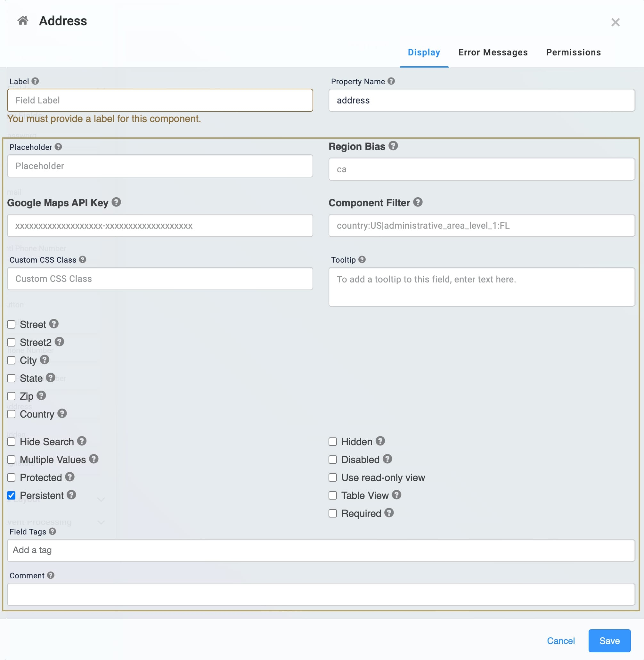This screenshot has height=660, width=644.
Task: Click the home icon beside Address title
Action: tap(23, 20)
